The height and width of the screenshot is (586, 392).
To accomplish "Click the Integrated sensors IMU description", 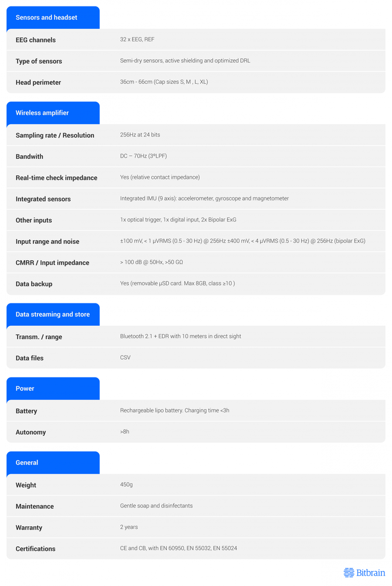I will [x=204, y=199].
